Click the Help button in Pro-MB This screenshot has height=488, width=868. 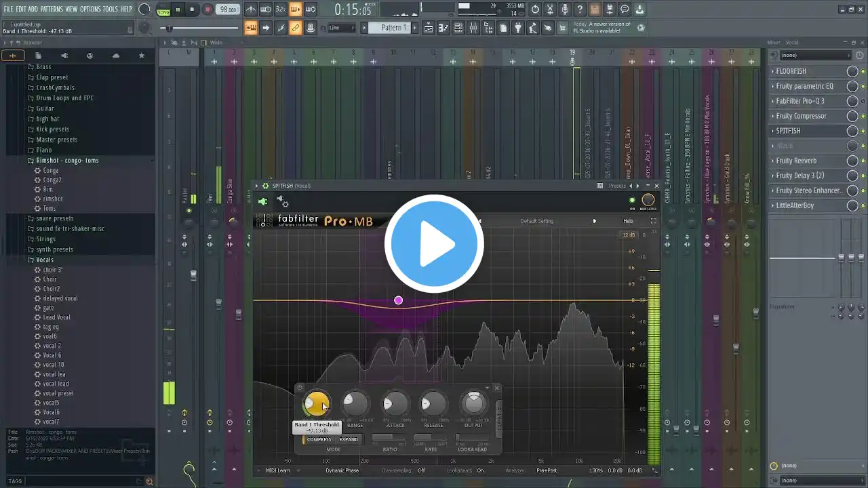(629, 221)
